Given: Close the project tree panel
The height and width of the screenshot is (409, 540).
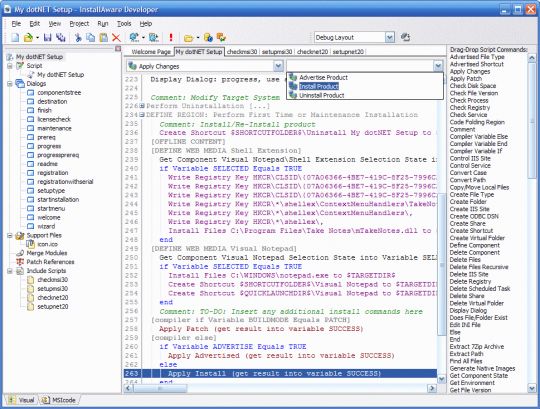Looking at the screenshot, I should click(x=118, y=49).
